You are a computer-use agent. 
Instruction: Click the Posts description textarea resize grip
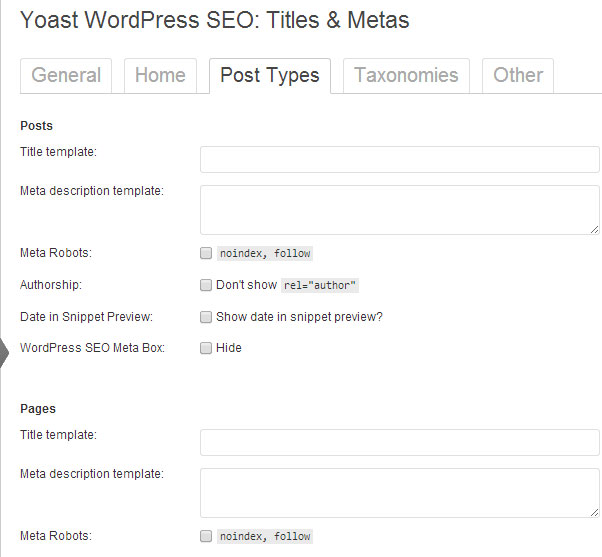coord(594,230)
